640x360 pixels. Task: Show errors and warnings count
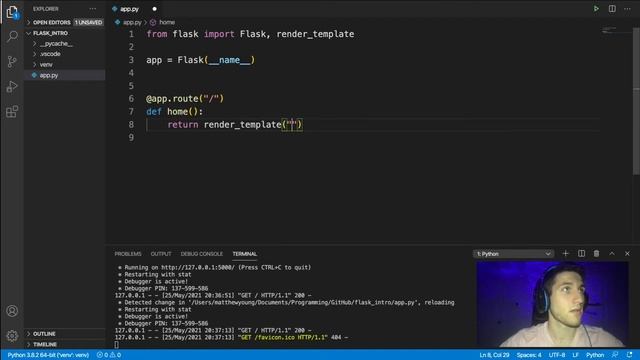click(x=109, y=355)
